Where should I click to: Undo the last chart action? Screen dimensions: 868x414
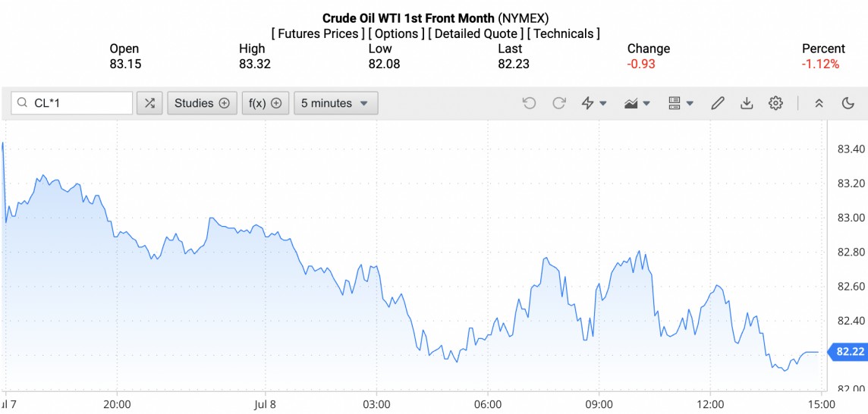(529, 103)
